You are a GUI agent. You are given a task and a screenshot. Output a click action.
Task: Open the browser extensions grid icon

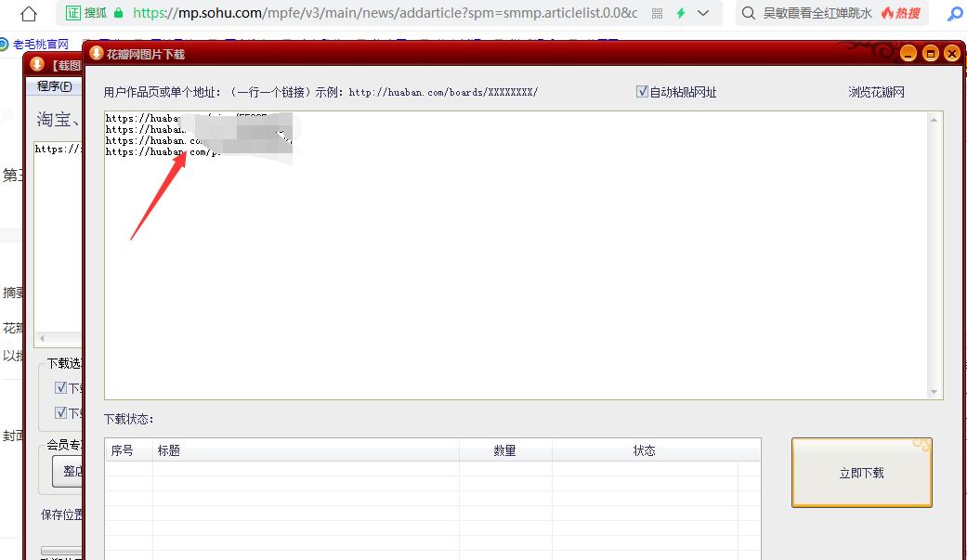pos(658,14)
